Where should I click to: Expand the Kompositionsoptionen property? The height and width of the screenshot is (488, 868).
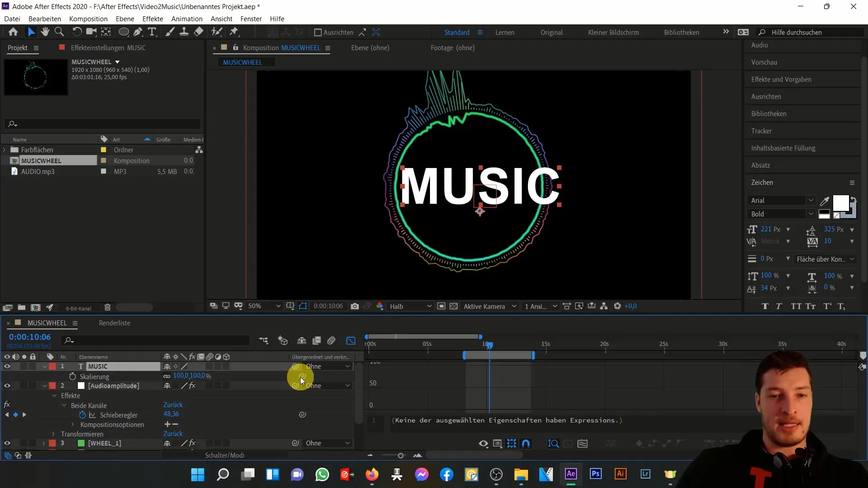(x=73, y=425)
